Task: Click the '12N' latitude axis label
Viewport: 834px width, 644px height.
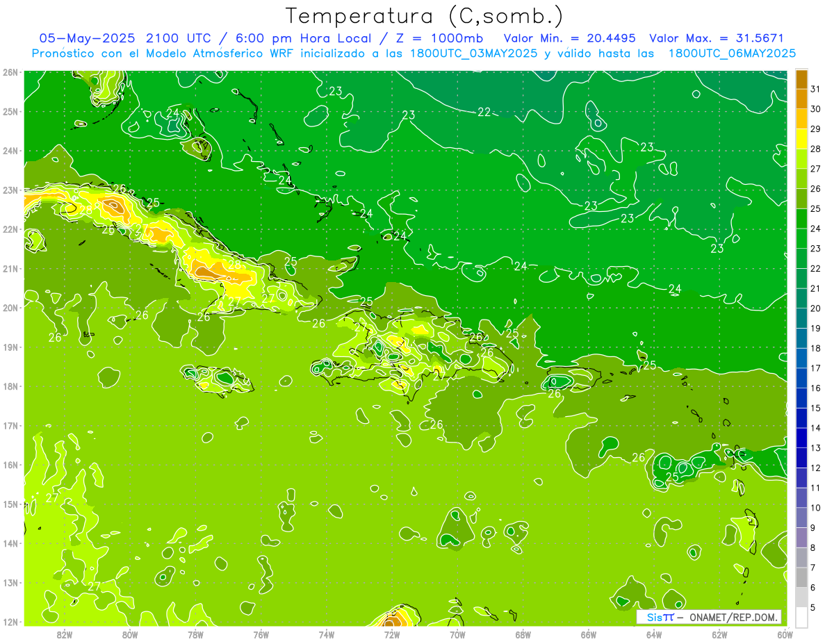Action: [10, 622]
